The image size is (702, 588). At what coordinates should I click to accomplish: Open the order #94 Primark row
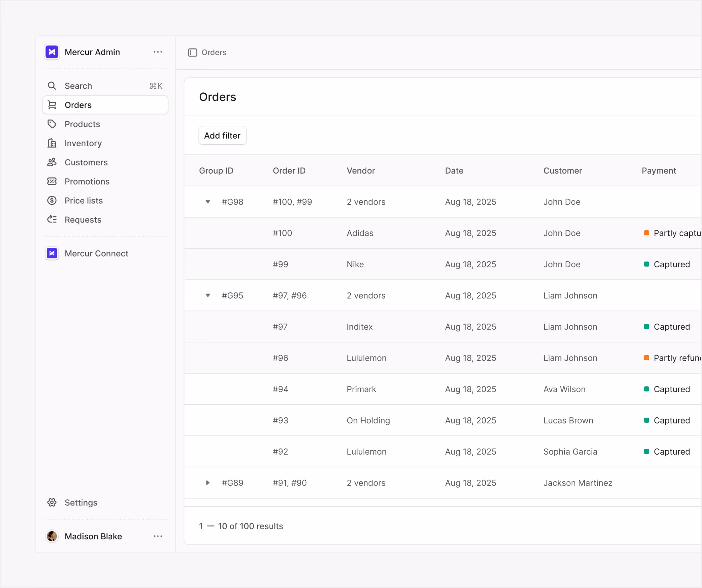coord(361,389)
